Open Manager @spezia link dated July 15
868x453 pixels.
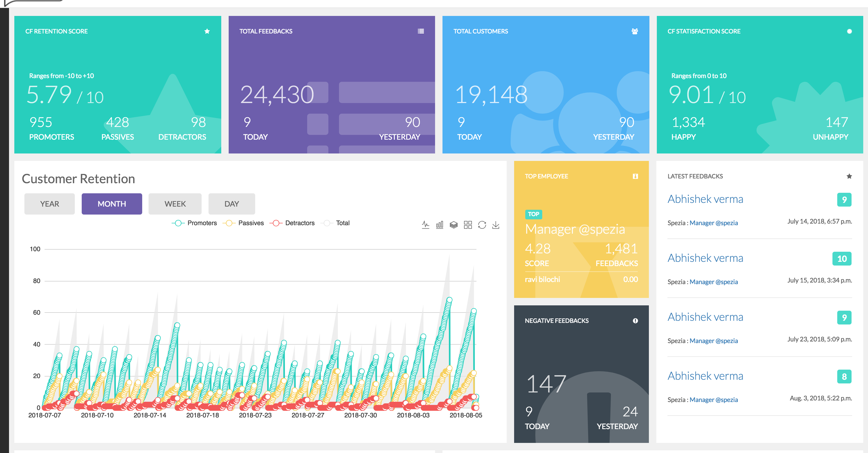pyautogui.click(x=713, y=282)
